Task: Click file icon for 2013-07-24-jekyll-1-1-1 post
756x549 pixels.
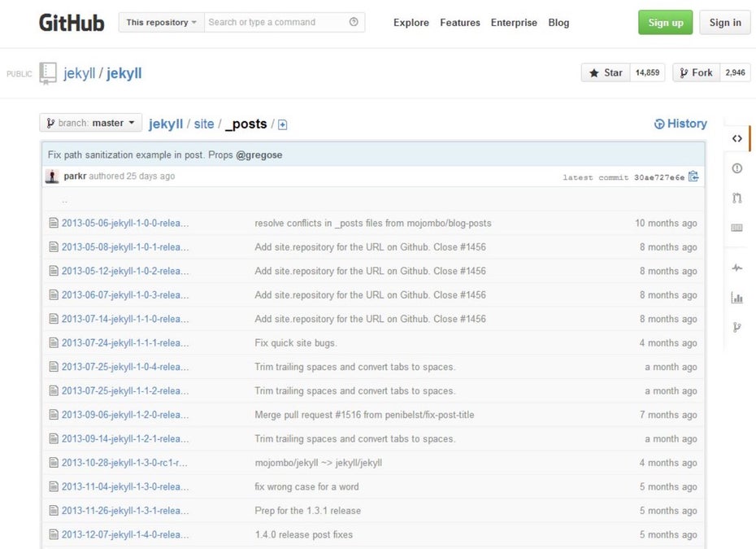Action: 54,343
